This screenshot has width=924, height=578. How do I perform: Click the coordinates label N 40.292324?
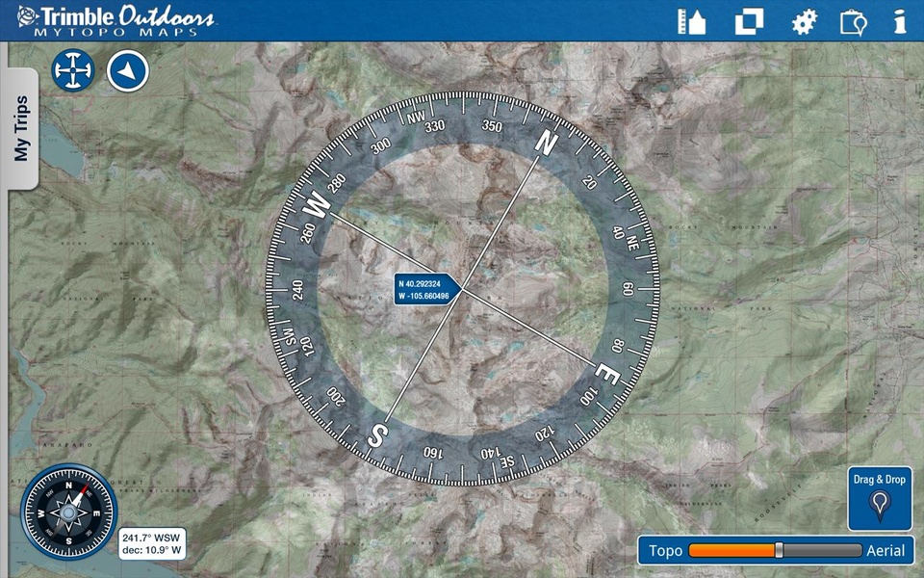(427, 290)
